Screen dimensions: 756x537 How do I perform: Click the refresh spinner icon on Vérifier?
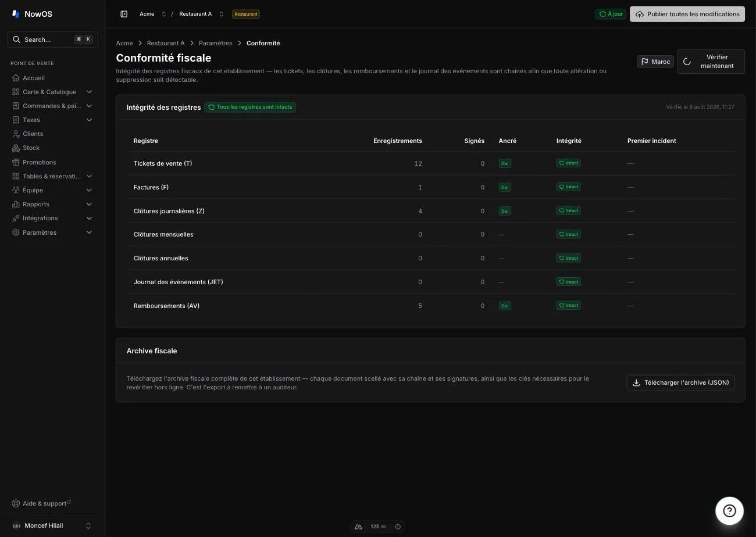(687, 62)
